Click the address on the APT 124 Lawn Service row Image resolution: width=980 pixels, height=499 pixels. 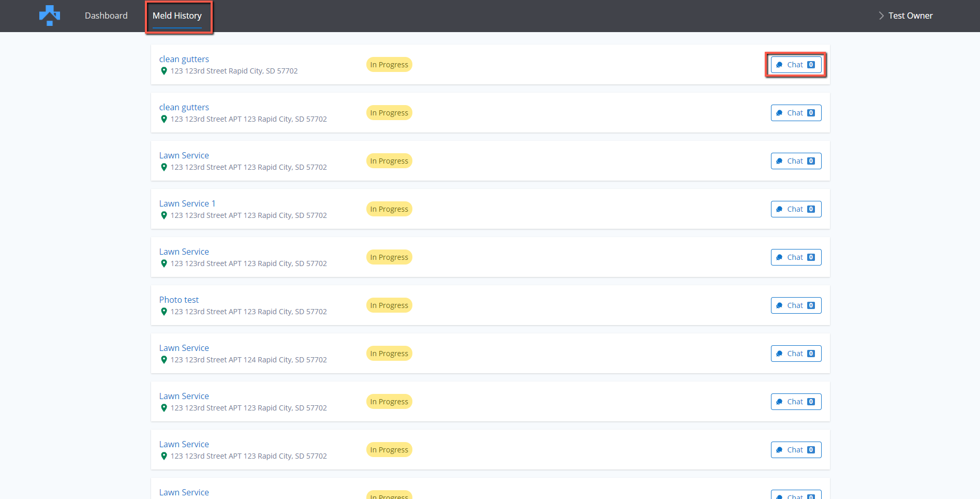(x=248, y=360)
